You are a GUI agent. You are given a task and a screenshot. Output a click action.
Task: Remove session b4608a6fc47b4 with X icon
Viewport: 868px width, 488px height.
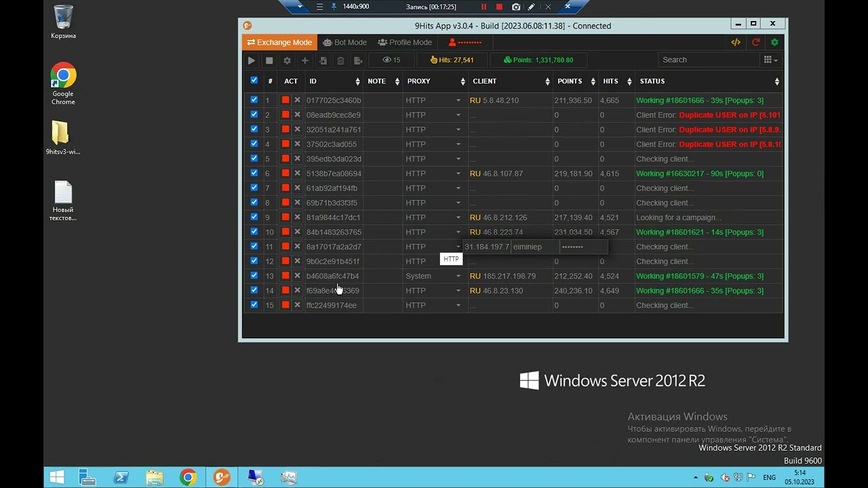(297, 276)
